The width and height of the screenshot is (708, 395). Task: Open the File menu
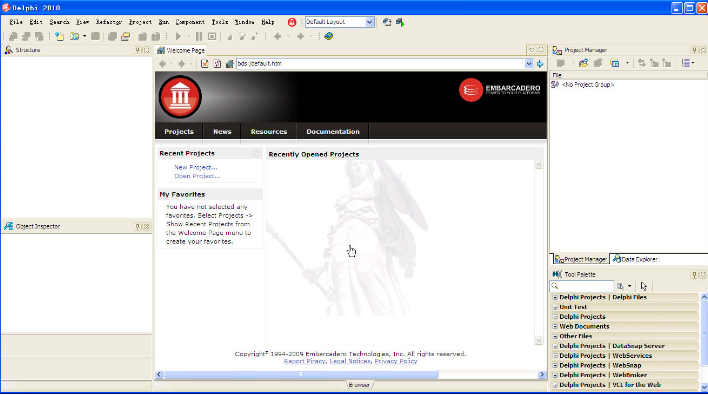pos(16,22)
